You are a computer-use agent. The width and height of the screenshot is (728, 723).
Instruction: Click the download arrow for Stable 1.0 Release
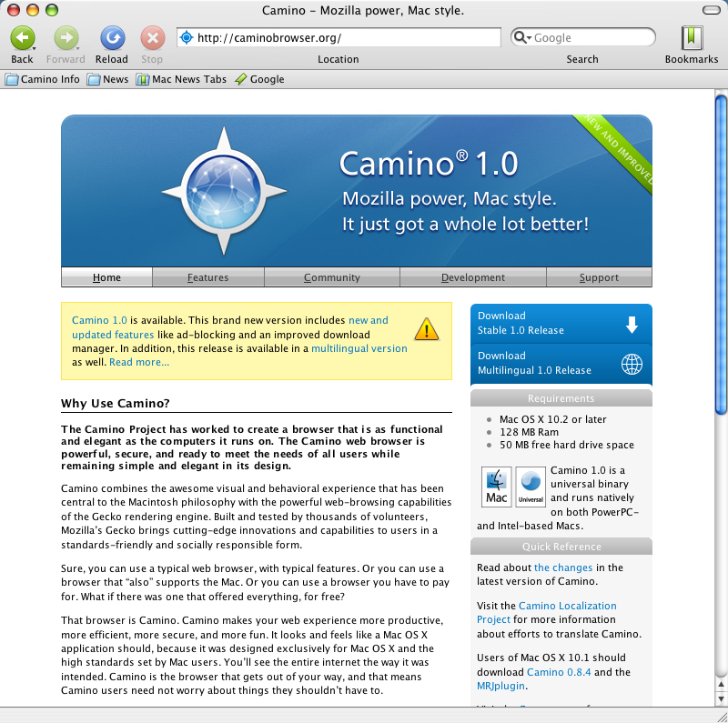[x=632, y=321]
